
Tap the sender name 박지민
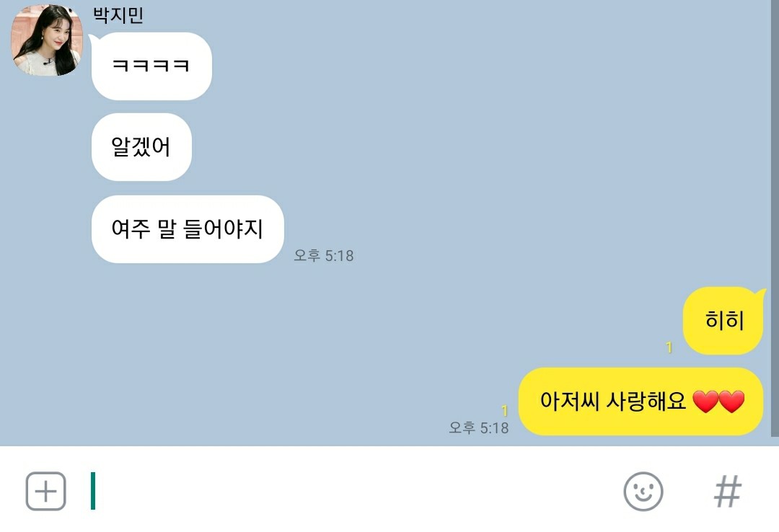pos(118,15)
